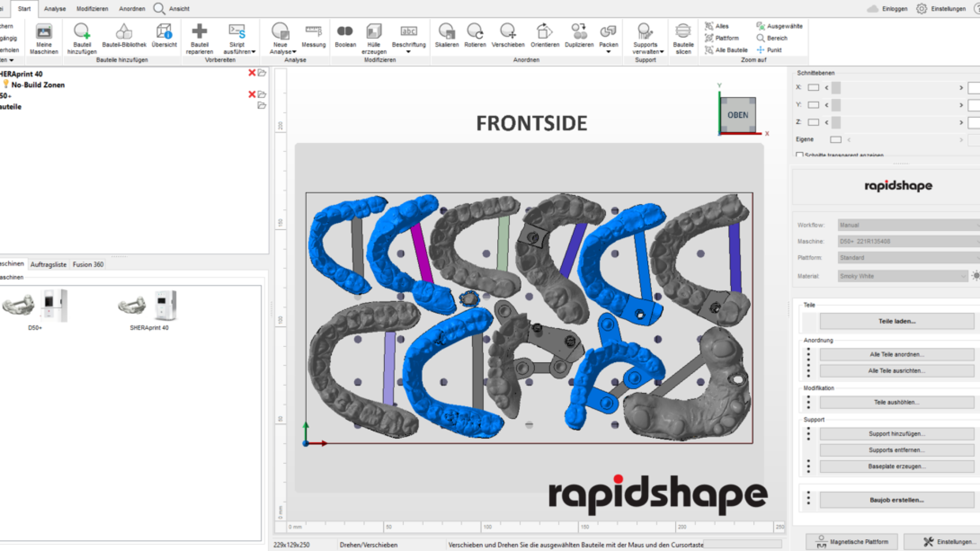980x551 pixels.
Task: Toggle the Eigene Schnittebene checkbox
Action: pos(836,140)
